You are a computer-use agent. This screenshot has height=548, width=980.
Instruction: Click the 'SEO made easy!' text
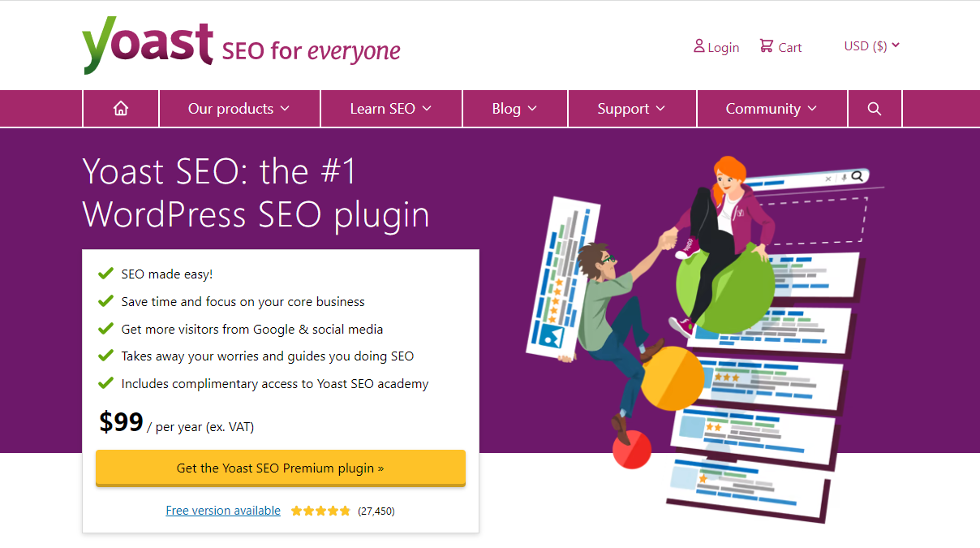[x=167, y=274]
